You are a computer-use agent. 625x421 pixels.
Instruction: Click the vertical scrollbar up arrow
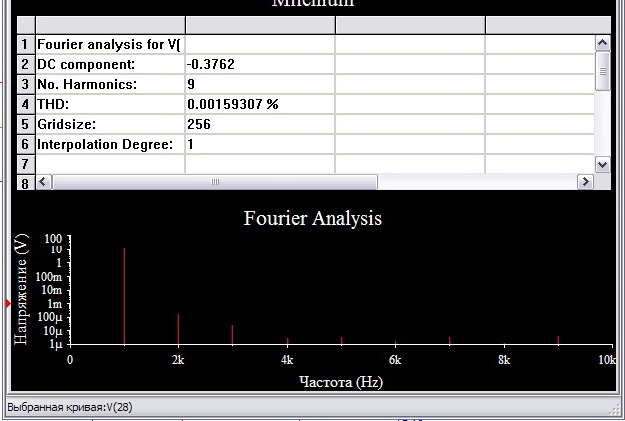pos(602,43)
